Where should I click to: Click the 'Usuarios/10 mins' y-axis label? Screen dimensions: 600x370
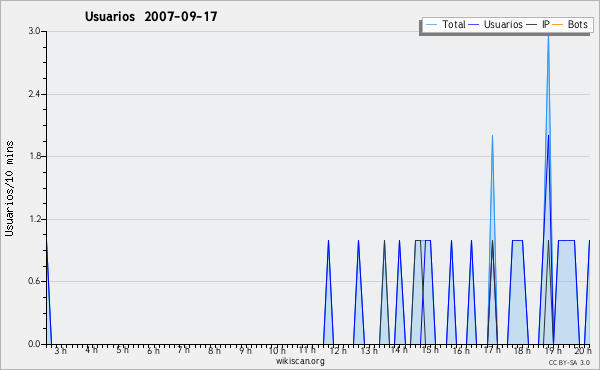coord(9,188)
